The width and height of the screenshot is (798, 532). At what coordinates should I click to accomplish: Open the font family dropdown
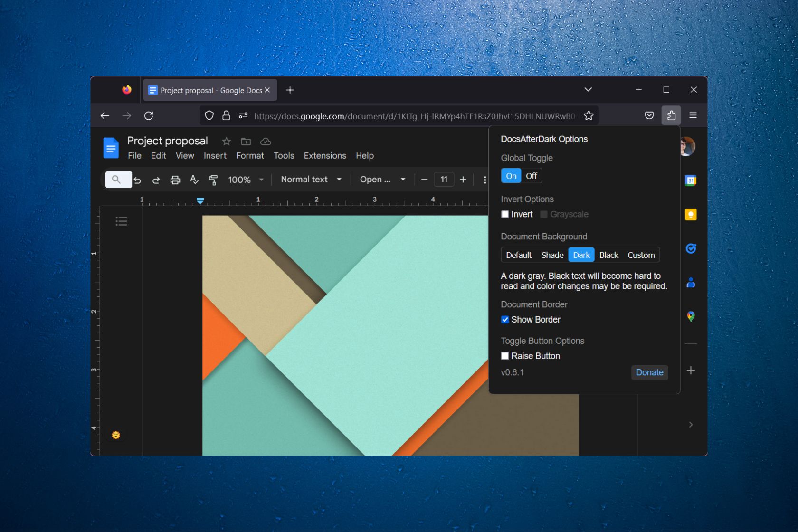coord(382,180)
